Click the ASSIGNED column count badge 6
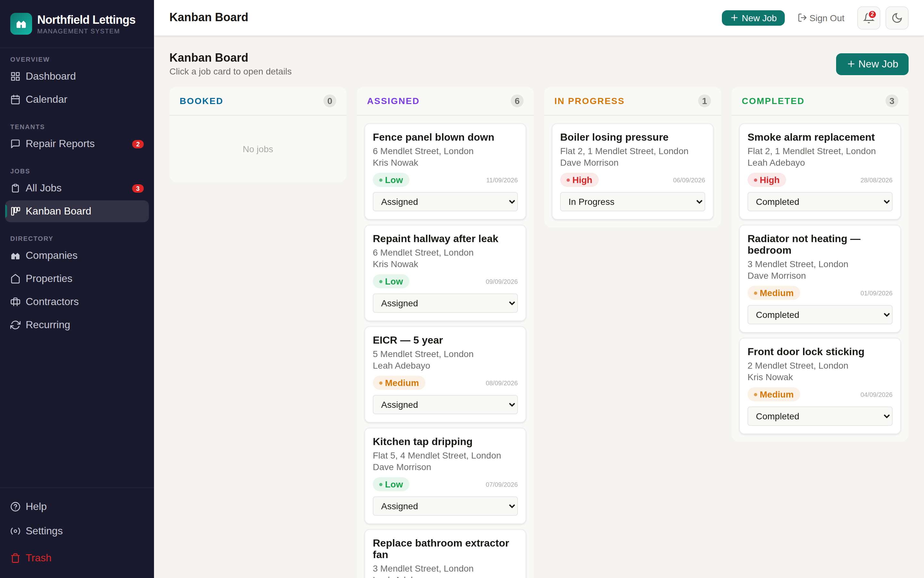The width and height of the screenshot is (924, 578). pos(517,101)
